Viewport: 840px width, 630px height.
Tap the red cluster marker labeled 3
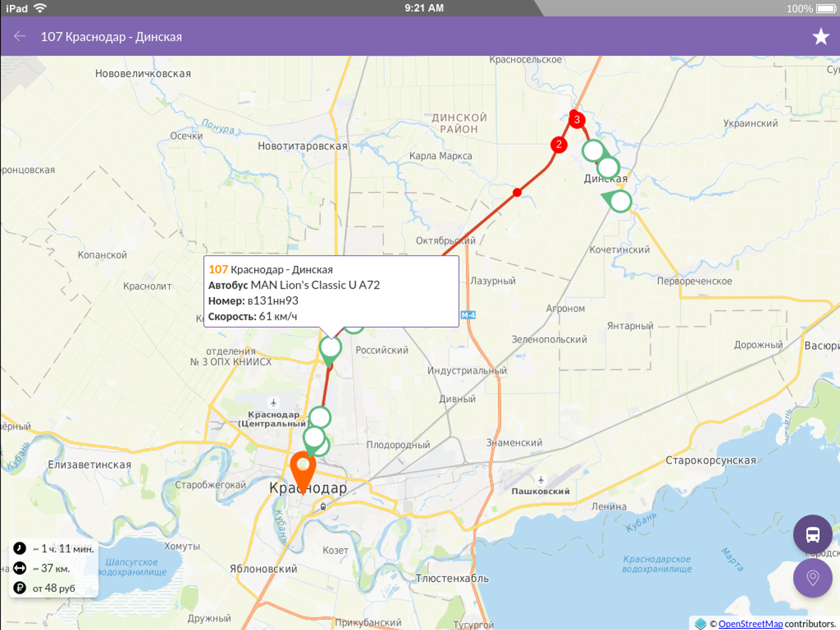click(x=577, y=120)
